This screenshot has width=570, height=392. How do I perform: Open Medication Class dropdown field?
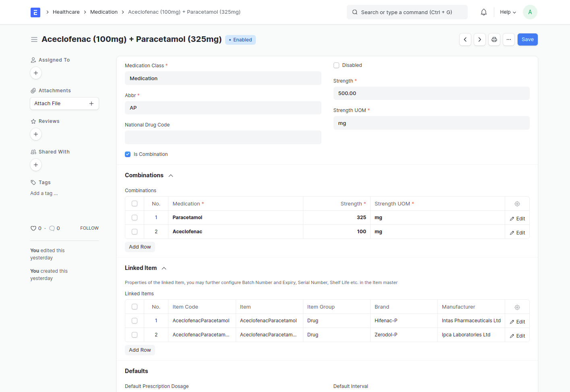click(223, 78)
